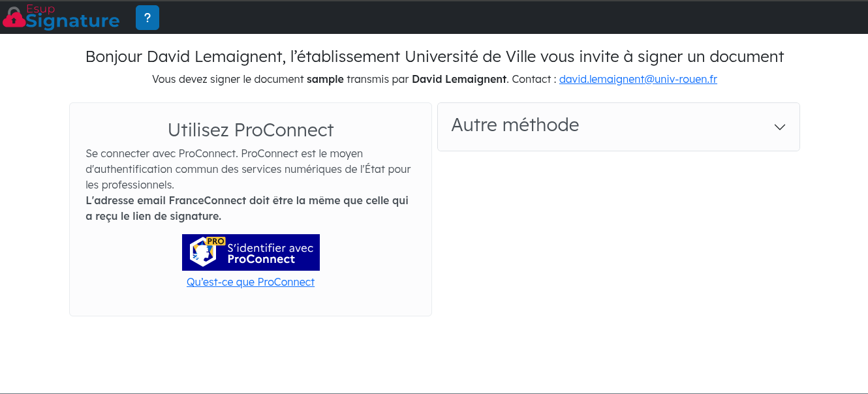Image resolution: width=868 pixels, height=394 pixels.
Task: Click the Esup Signature lock-cloud logo icon
Action: click(14, 18)
